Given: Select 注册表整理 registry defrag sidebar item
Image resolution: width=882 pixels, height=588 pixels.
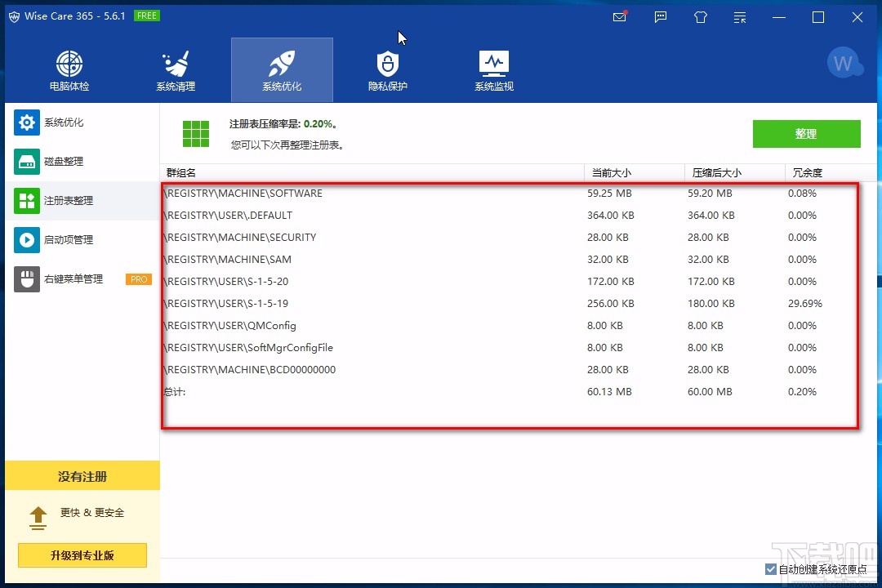Looking at the screenshot, I should [82, 201].
